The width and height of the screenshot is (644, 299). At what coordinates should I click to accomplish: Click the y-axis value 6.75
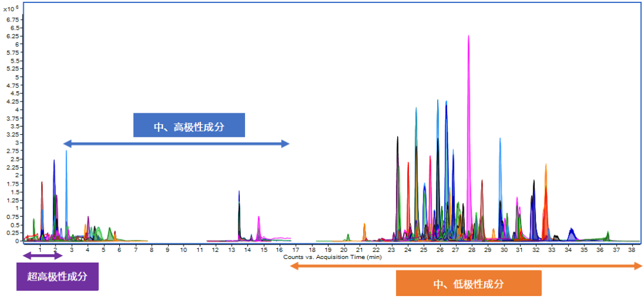click(x=11, y=20)
